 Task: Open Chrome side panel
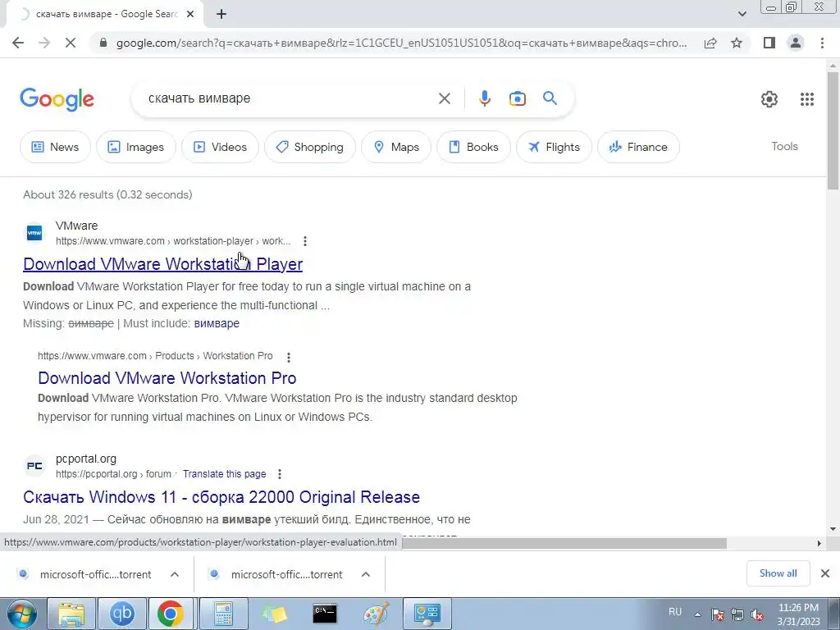(x=769, y=43)
